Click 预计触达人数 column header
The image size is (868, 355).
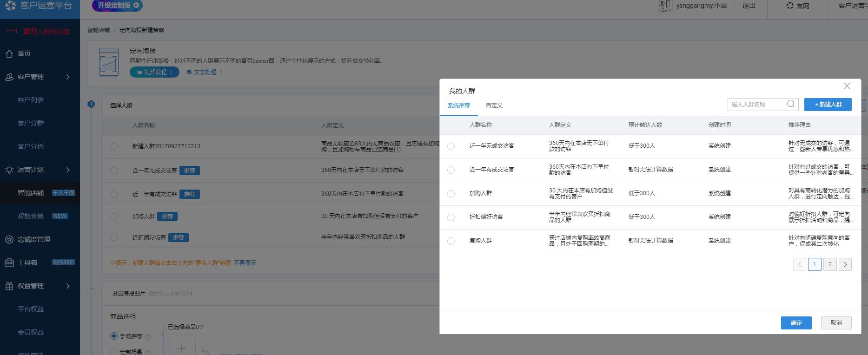645,125
